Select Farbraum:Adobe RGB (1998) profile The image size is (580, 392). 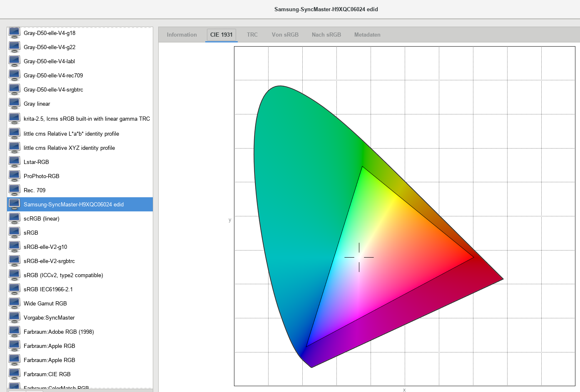80,332
